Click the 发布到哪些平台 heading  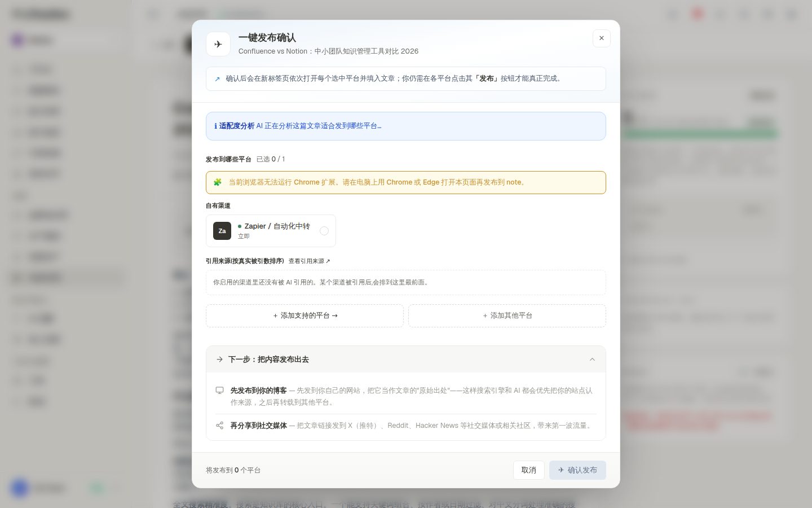point(228,160)
